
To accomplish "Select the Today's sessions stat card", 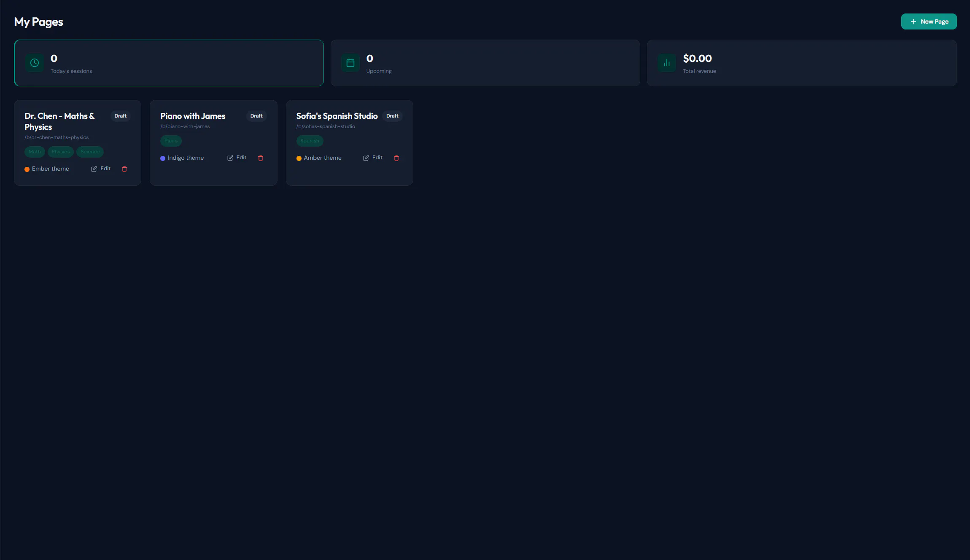I will coord(169,63).
